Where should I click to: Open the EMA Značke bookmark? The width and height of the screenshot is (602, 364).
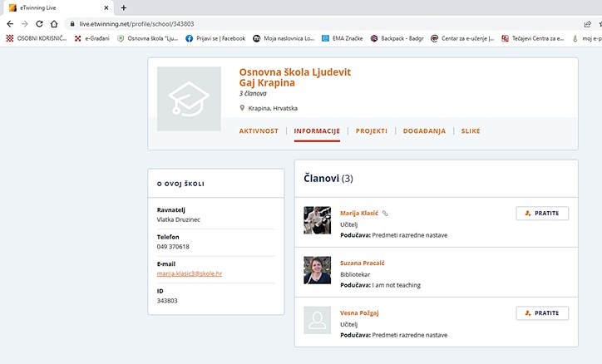click(x=343, y=38)
